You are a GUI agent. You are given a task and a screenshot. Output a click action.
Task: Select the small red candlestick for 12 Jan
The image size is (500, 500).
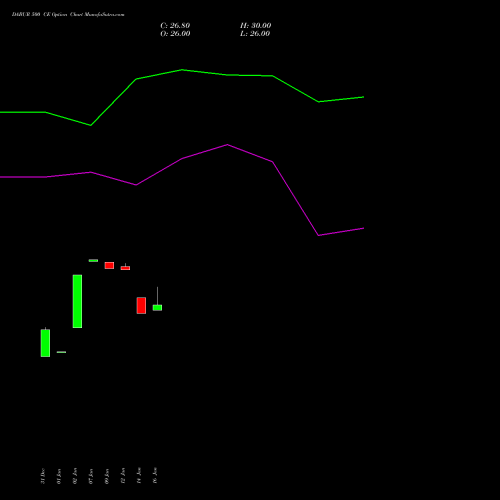[x=125, y=268]
